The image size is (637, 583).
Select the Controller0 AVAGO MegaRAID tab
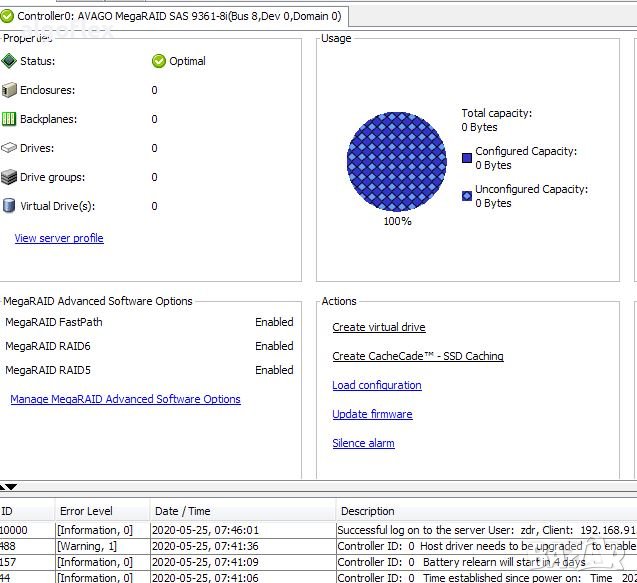pyautogui.click(x=178, y=16)
